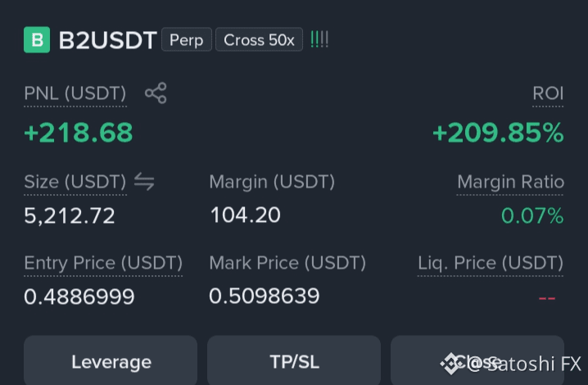The width and height of the screenshot is (588, 385).
Task: Show Size (USDT) explanation tooltip
Action: (75, 182)
